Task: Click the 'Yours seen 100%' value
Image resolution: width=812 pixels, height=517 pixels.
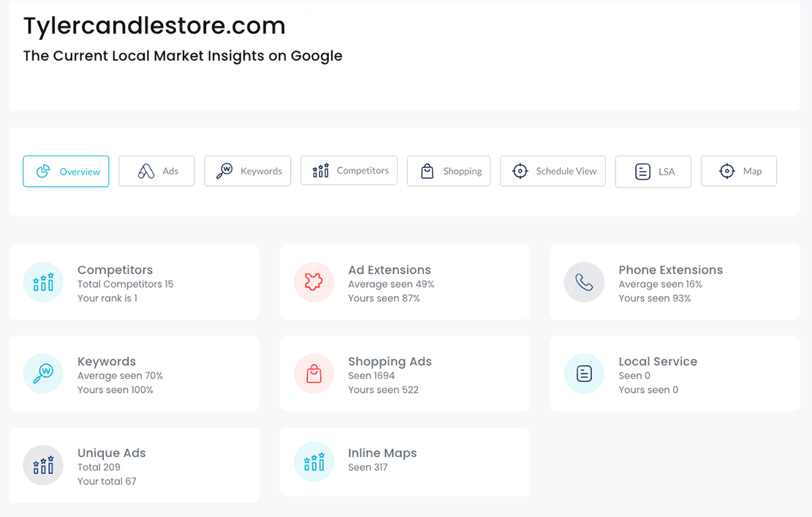Action: tap(115, 390)
